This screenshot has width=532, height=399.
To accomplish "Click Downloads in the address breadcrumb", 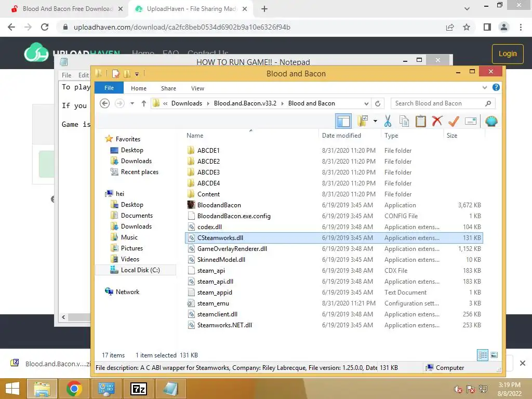I will [x=187, y=103].
